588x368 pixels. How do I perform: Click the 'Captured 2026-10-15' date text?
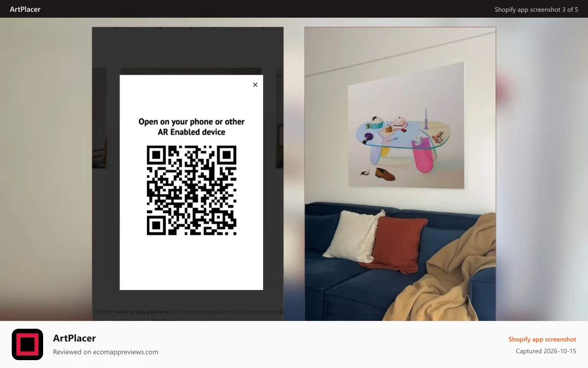(546, 351)
